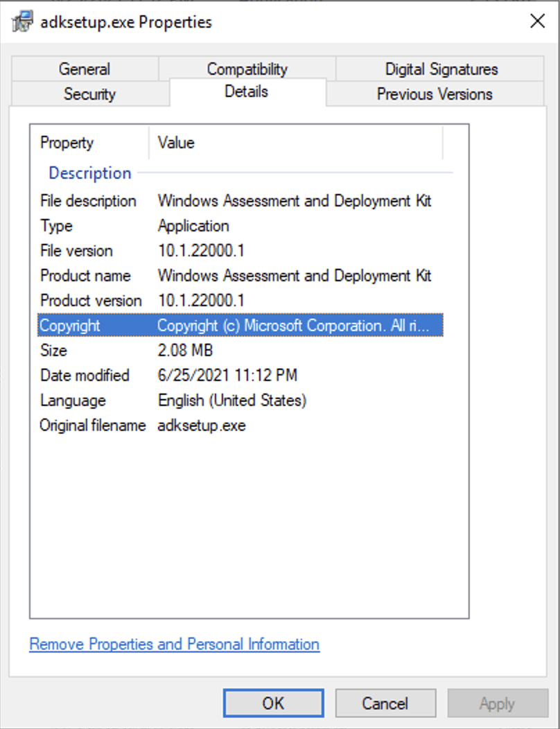The height and width of the screenshot is (729, 560).
Task: Open the Previous Versions tab
Action: [x=435, y=94]
